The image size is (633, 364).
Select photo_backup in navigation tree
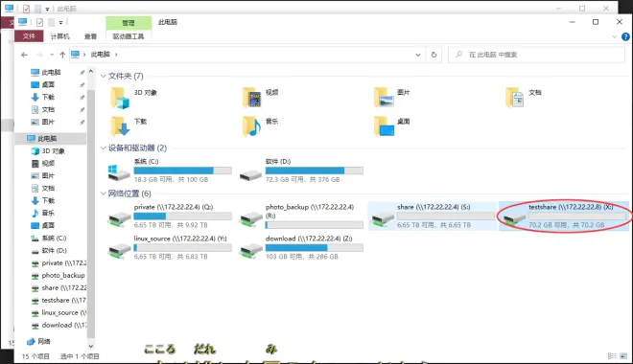pos(63,275)
